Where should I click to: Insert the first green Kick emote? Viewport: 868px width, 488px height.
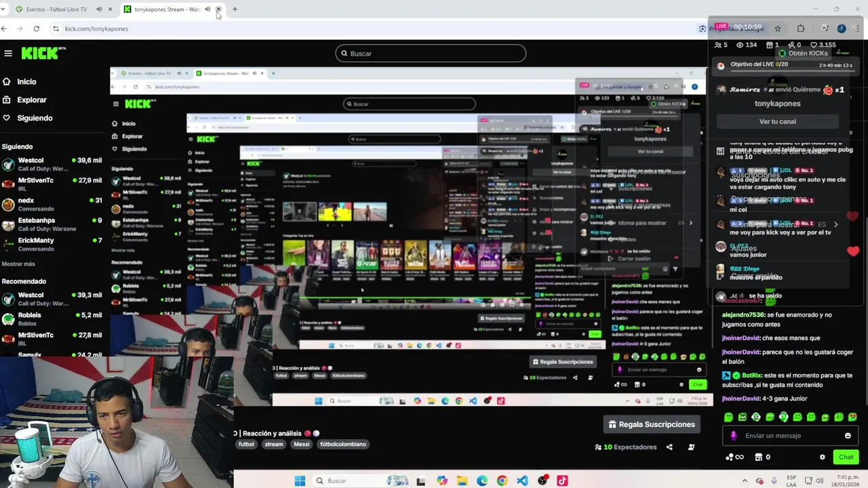728,417
